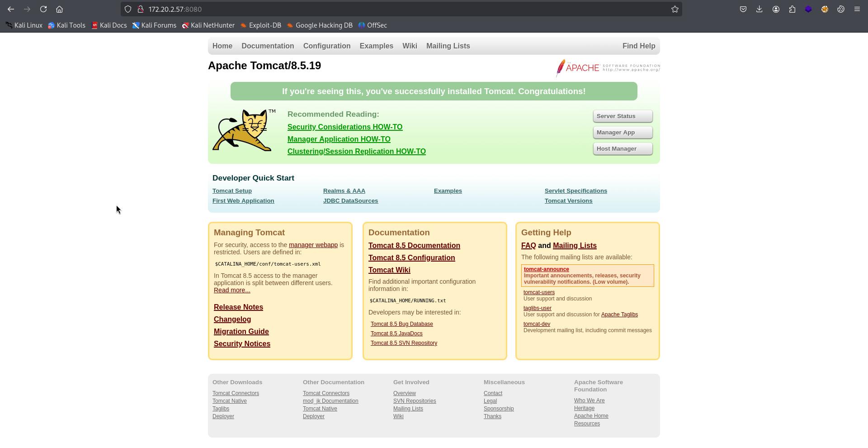Open Tomcat 8.5 JavaDocs link
Viewport: 868px width, 448px height.
(x=396, y=334)
